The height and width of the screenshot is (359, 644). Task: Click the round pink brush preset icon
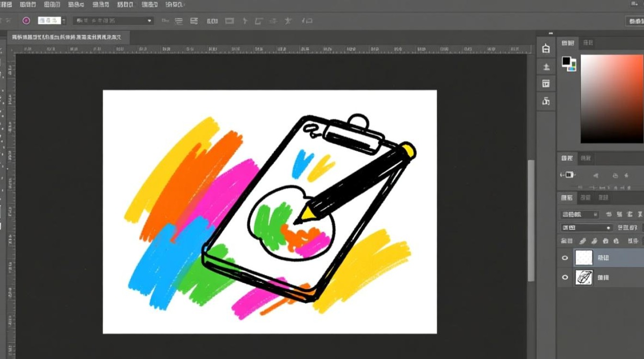[x=26, y=21]
